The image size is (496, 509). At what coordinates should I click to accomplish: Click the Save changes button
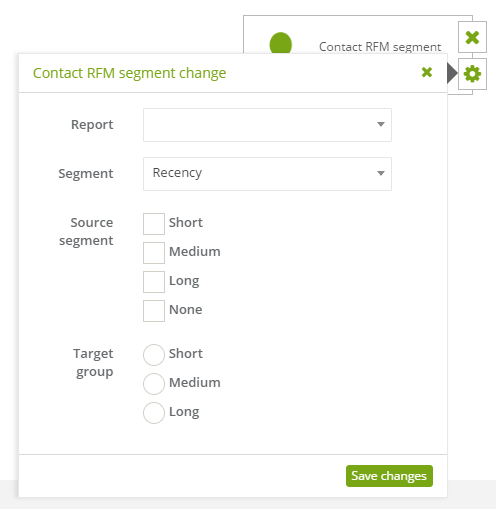click(x=389, y=476)
